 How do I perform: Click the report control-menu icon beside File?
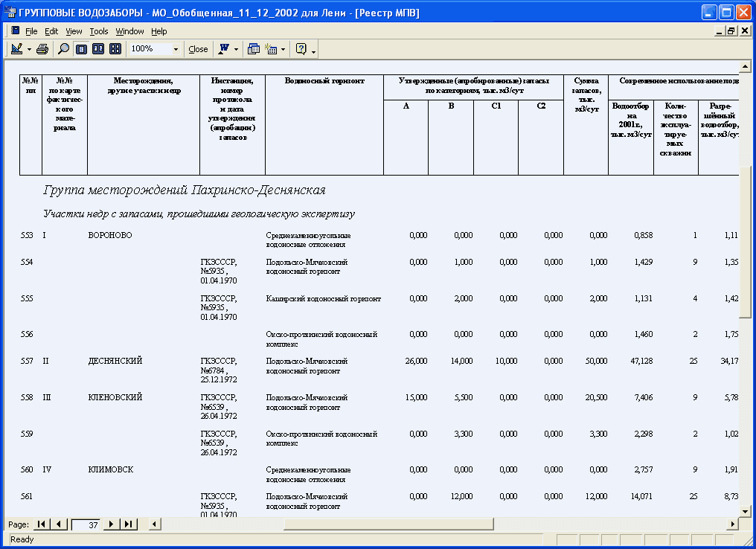15,30
